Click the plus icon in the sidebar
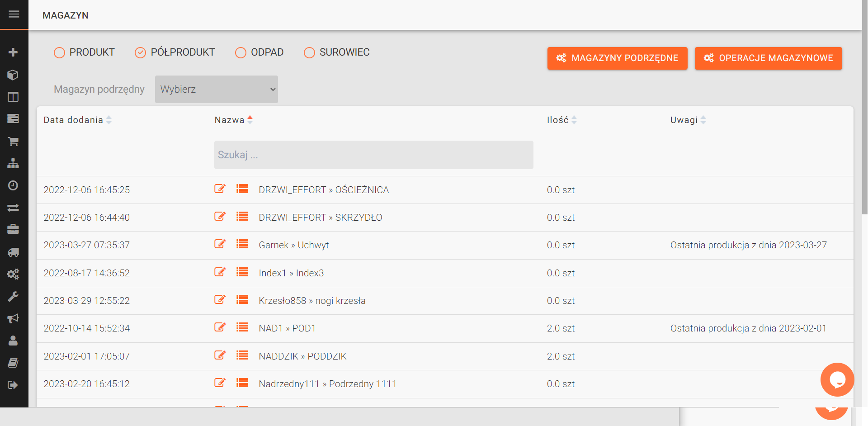868x426 pixels. click(13, 52)
